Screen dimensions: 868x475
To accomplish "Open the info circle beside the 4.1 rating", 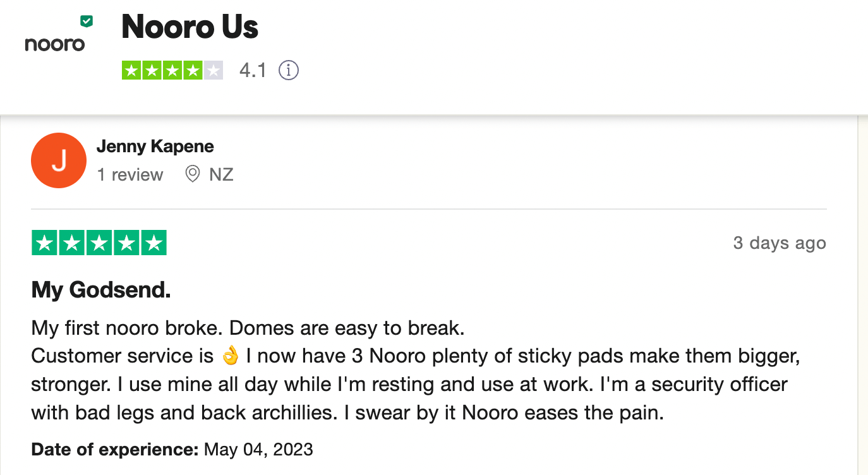I will pyautogui.click(x=289, y=70).
